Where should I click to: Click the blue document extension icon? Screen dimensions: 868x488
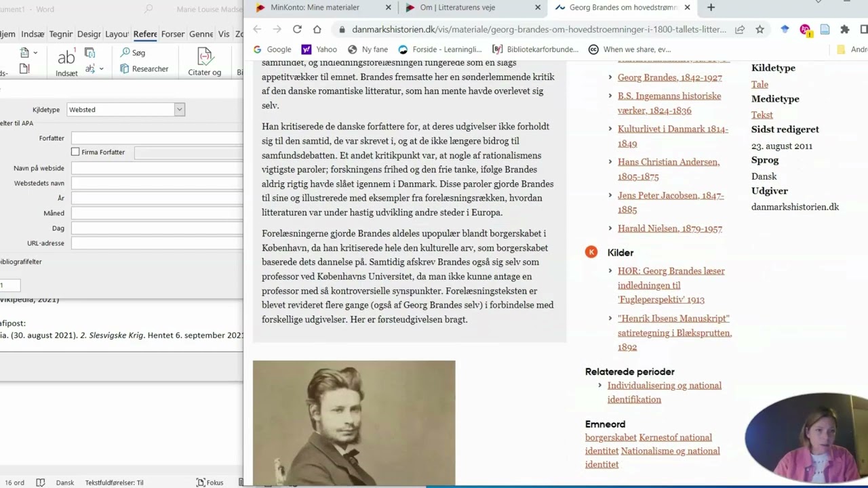point(825,29)
